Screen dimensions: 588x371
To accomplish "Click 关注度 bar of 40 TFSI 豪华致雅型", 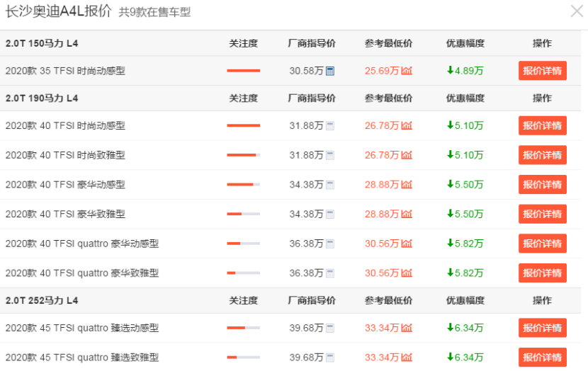I will tap(244, 214).
